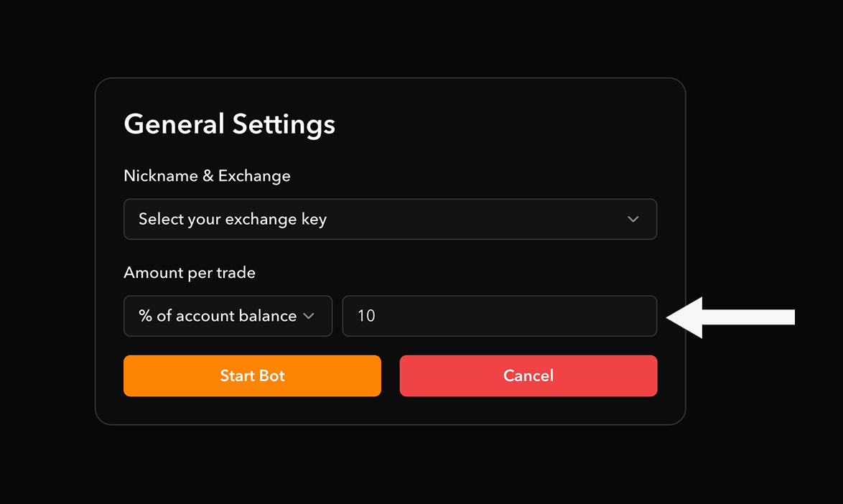Dismiss the General Settings dialog via Cancel
843x504 pixels.
tap(528, 375)
